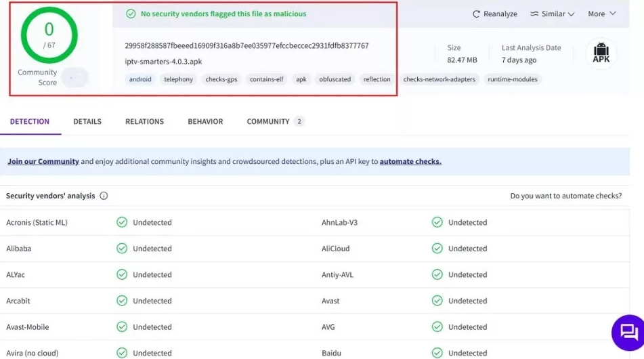Click the reflection tag

[x=377, y=79]
